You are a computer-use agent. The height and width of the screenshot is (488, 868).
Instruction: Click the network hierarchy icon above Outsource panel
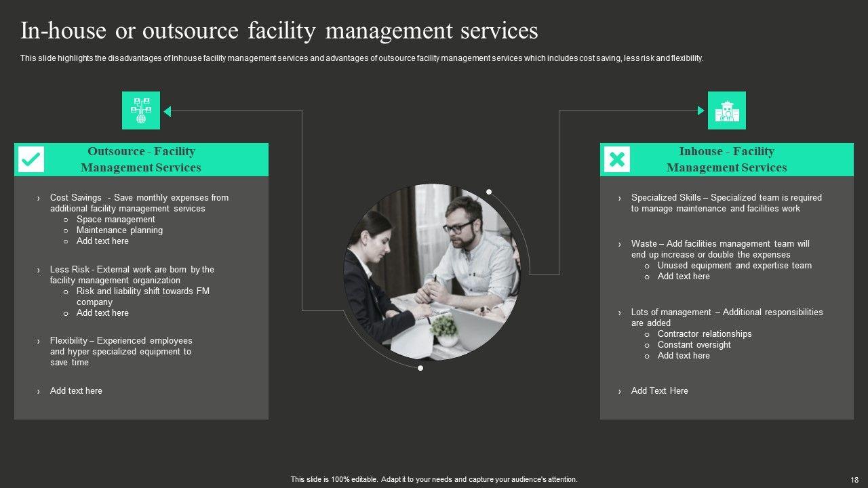[141, 110]
